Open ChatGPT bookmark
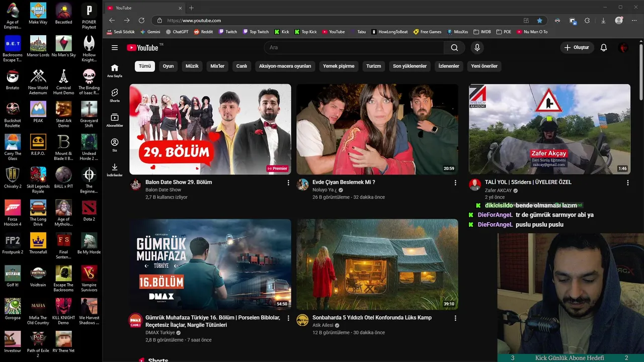 tap(177, 32)
